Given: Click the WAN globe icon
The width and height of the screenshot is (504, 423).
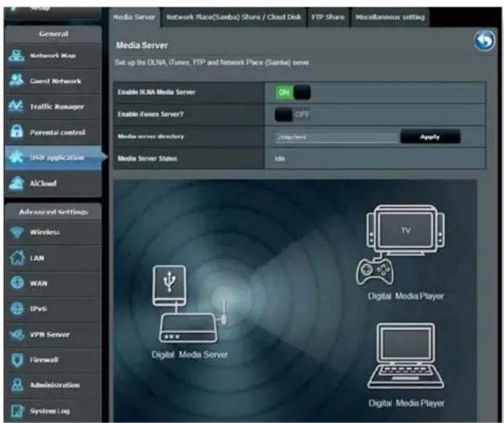Looking at the screenshot, I should pyautogui.click(x=17, y=283).
